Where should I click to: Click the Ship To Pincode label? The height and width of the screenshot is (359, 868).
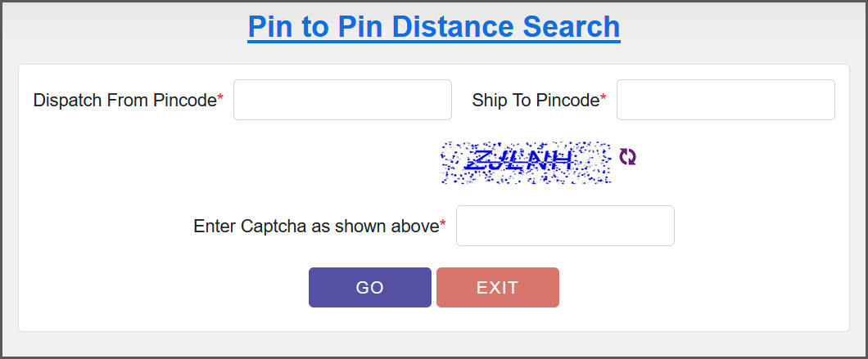tap(536, 101)
